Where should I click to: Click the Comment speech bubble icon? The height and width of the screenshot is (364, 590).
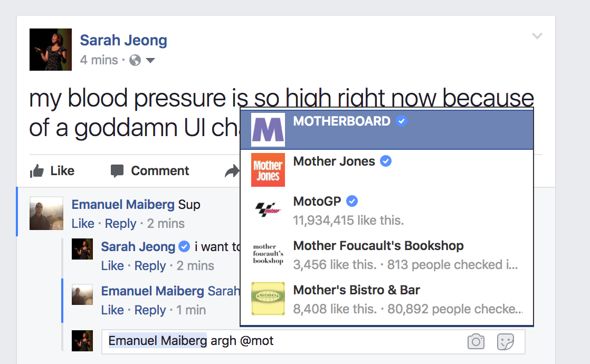(x=117, y=171)
